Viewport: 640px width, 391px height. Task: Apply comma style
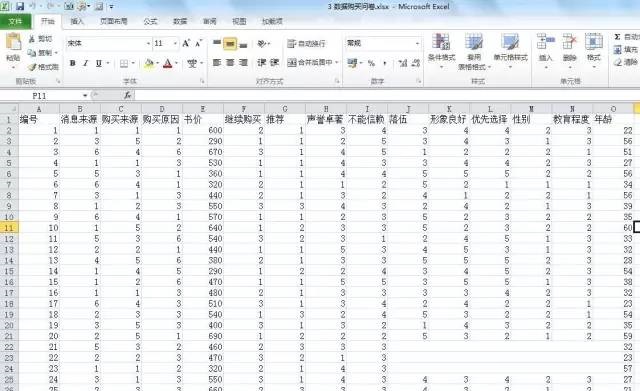384,63
